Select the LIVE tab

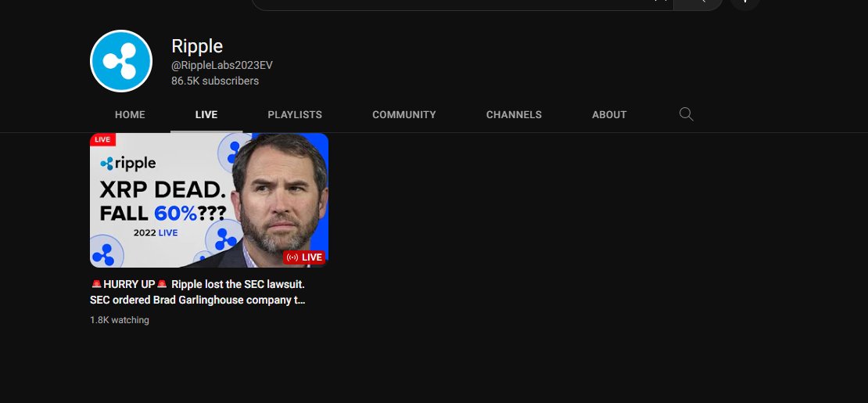pyautogui.click(x=206, y=115)
